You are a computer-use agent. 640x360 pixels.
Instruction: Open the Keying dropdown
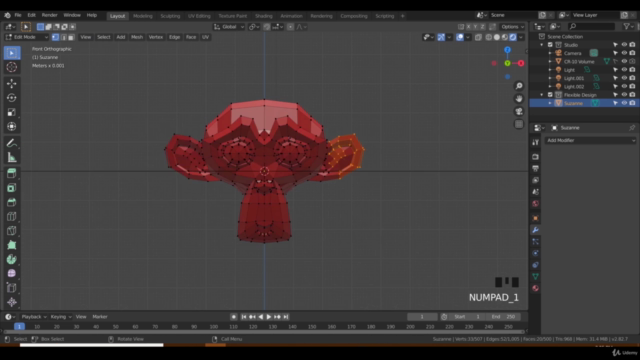point(60,317)
